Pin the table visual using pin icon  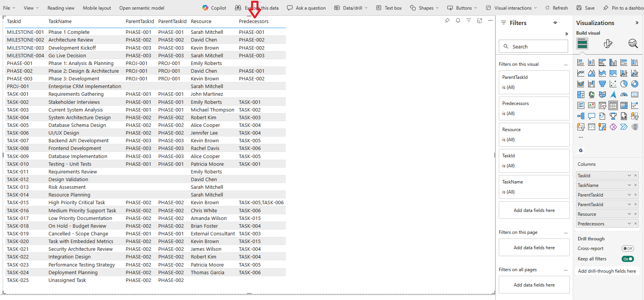tap(447, 21)
